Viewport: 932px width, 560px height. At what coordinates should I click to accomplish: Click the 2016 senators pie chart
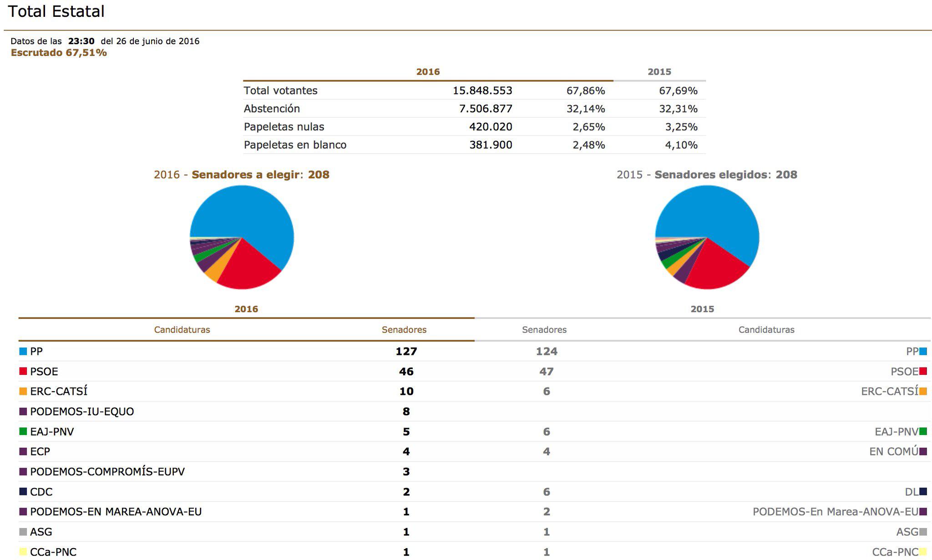242,237
